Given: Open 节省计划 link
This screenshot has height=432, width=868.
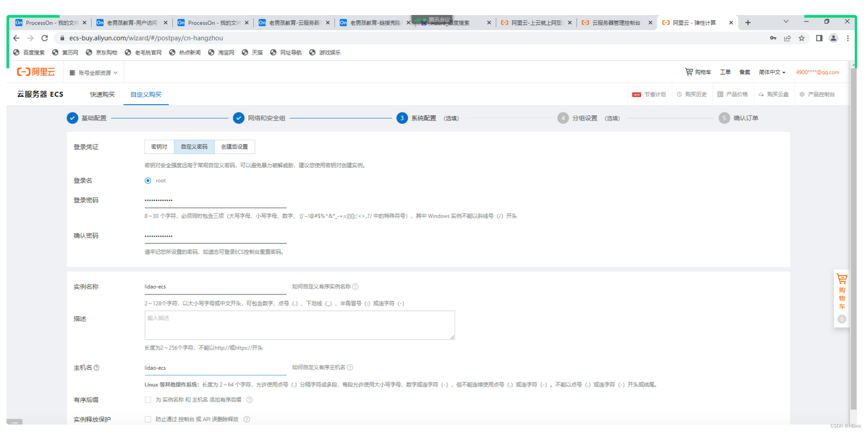Looking at the screenshot, I should pyautogui.click(x=649, y=94).
